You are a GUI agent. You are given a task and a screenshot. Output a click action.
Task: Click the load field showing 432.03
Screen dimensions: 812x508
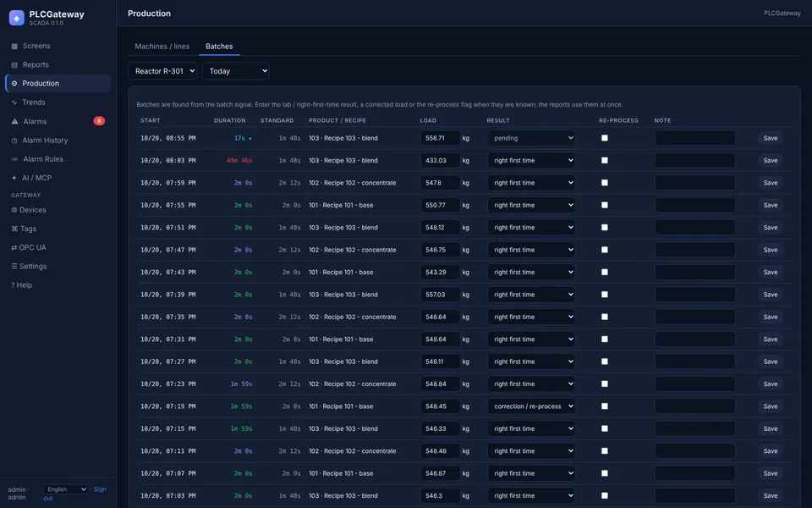440,160
